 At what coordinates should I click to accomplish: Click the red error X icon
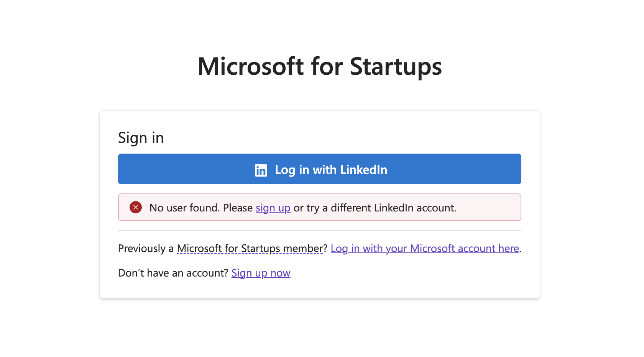pyautogui.click(x=136, y=207)
